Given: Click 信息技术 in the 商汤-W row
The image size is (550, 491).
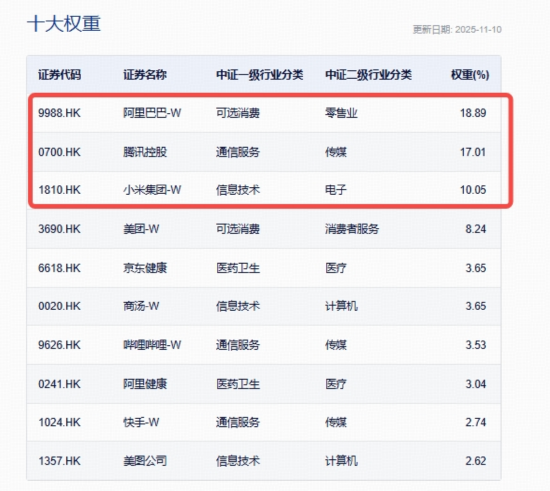Looking at the screenshot, I should coord(238,306).
